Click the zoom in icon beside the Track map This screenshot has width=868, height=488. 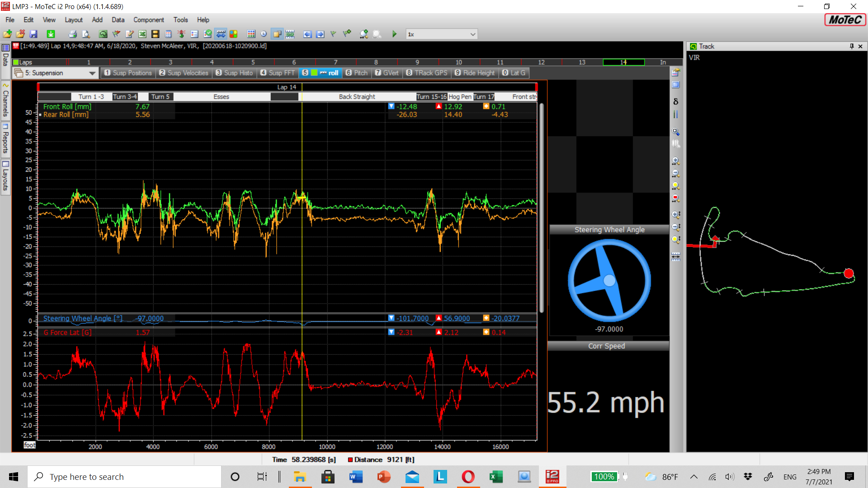676,161
